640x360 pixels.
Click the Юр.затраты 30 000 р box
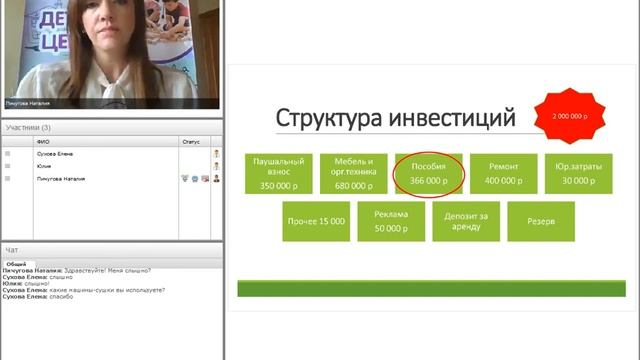tap(579, 173)
